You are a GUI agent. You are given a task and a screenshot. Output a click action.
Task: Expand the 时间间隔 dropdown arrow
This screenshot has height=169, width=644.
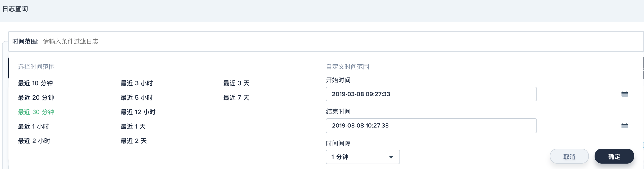[391, 157]
